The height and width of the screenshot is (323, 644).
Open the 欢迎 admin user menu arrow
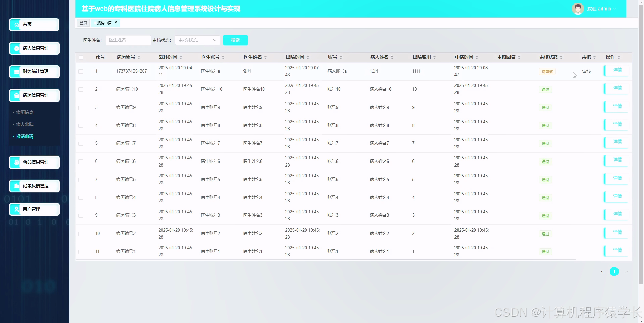click(615, 9)
